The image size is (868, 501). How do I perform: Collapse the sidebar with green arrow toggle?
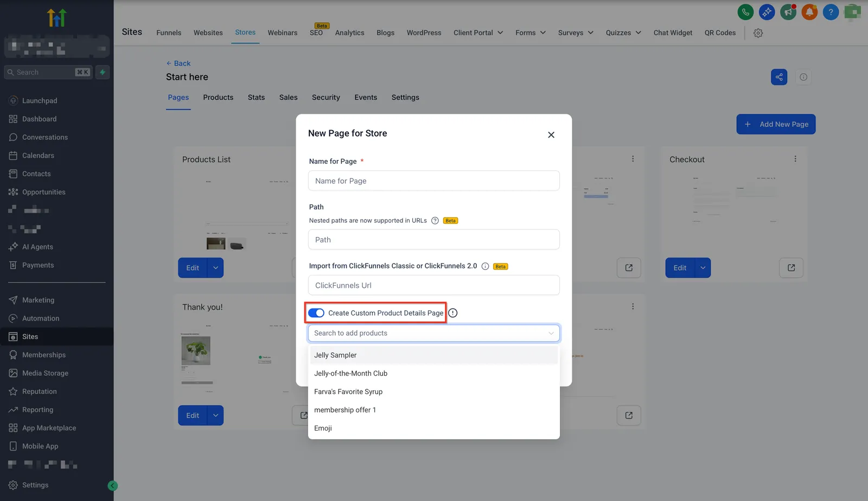point(113,486)
